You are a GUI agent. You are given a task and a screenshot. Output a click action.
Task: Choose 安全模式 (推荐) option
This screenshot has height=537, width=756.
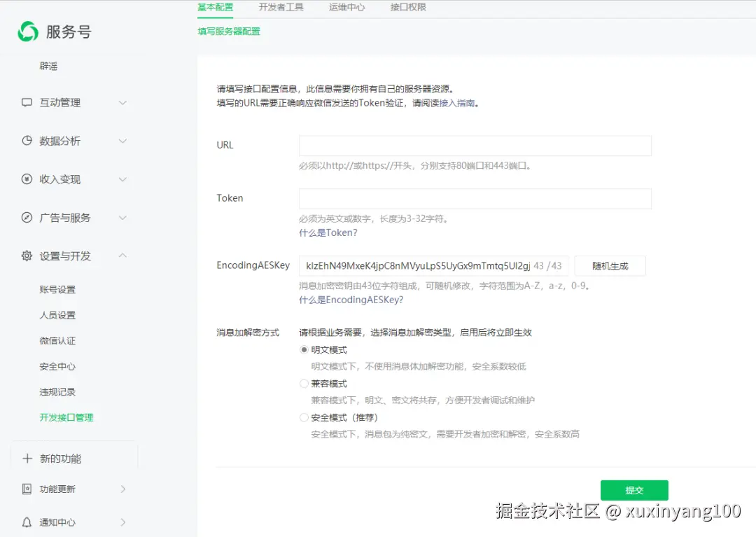click(x=302, y=417)
